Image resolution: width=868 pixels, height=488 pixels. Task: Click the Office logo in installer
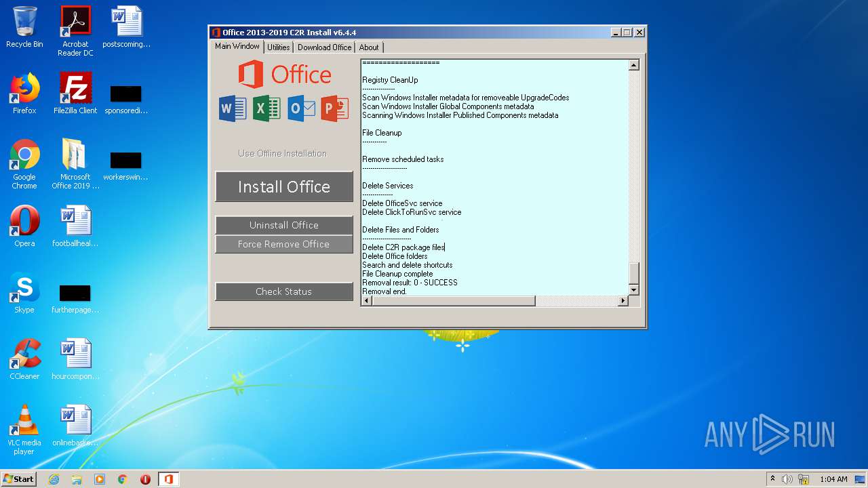tap(285, 74)
